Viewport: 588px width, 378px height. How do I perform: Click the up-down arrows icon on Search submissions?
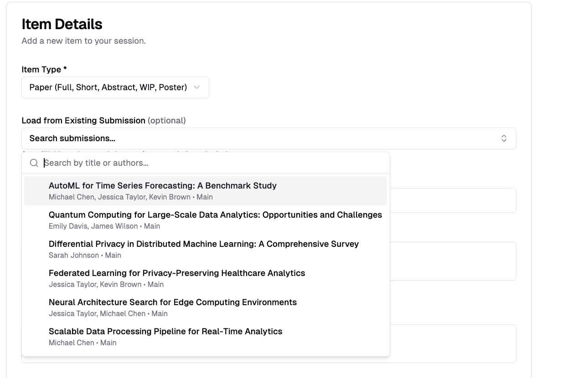pos(504,138)
